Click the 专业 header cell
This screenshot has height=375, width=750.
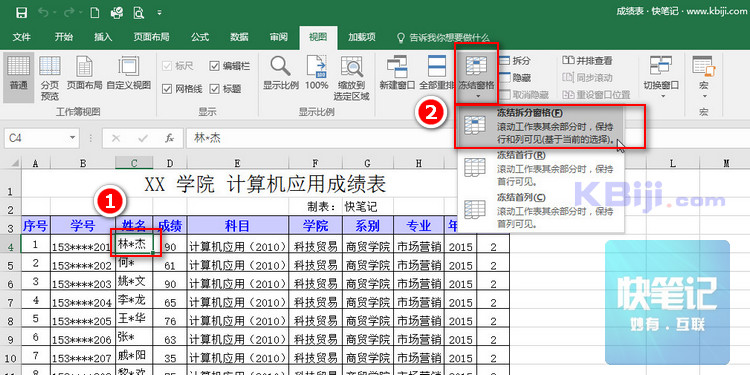click(x=419, y=225)
